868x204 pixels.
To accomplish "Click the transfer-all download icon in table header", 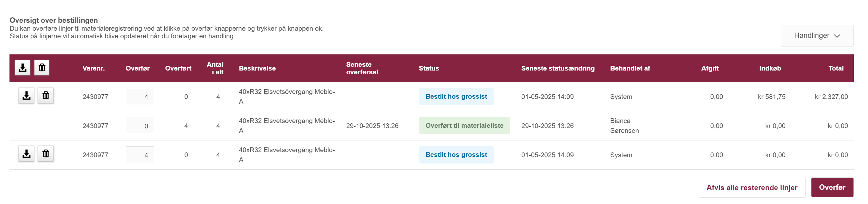I will [x=22, y=68].
